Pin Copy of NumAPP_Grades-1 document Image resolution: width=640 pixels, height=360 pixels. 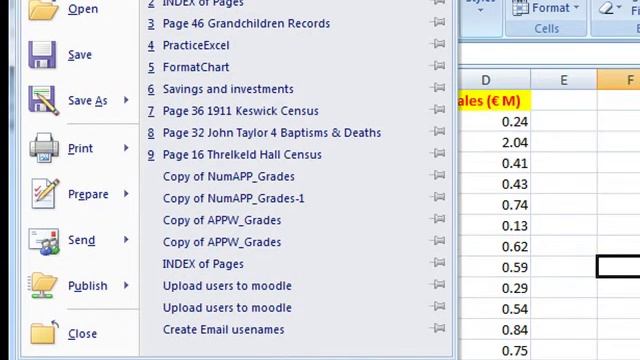click(438, 197)
